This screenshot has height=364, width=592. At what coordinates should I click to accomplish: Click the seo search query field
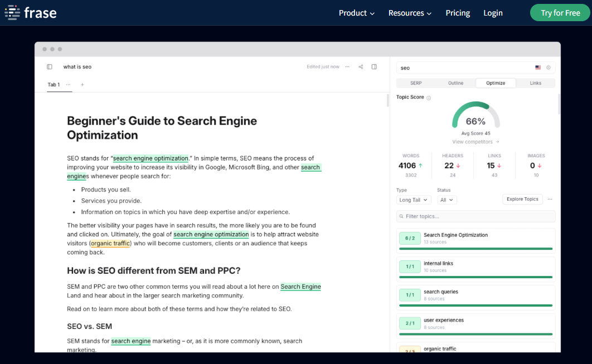coord(475,68)
